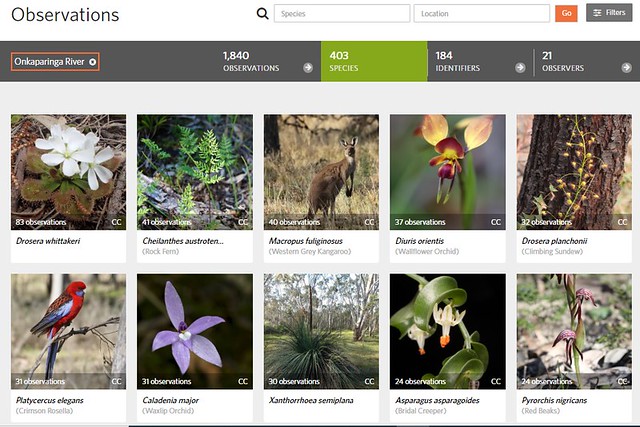This screenshot has width=640, height=427.
Task: Click the magnifying glass search icon
Action: 263,14
